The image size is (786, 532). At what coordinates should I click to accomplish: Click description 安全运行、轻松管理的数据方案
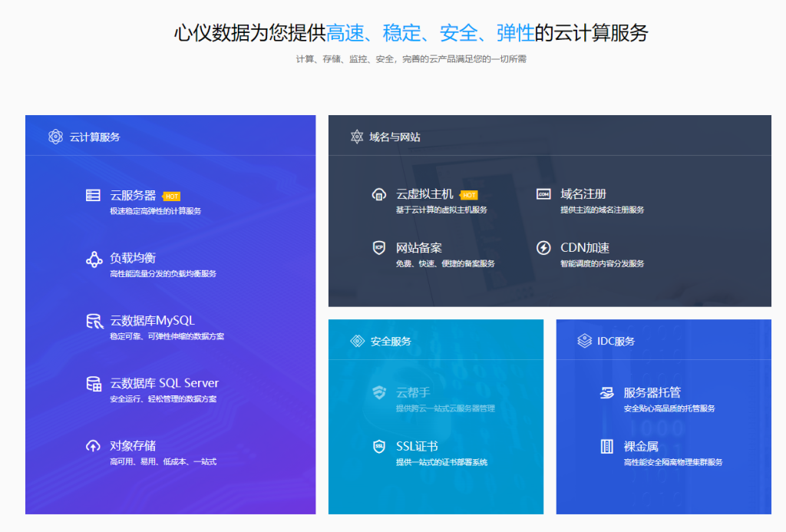pos(163,399)
